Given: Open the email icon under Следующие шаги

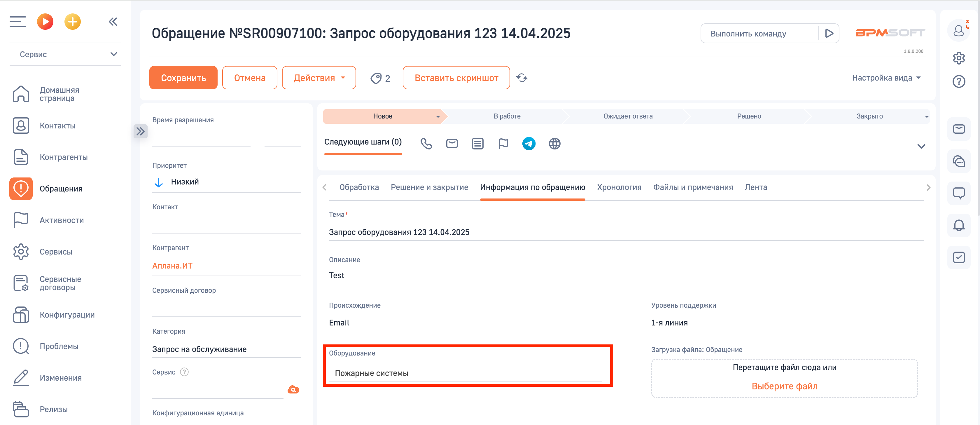Looking at the screenshot, I should tap(452, 144).
